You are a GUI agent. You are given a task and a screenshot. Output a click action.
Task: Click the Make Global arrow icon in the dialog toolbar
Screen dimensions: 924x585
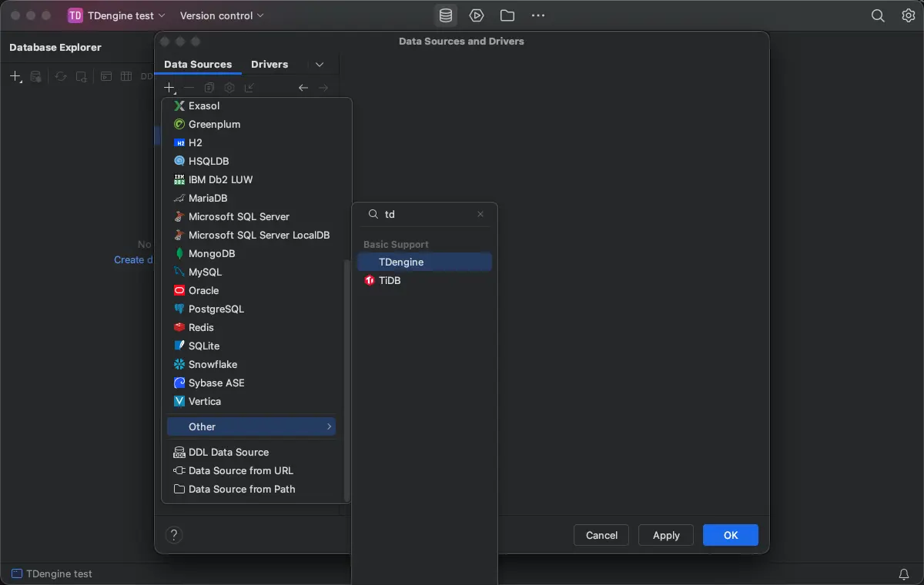coord(249,88)
